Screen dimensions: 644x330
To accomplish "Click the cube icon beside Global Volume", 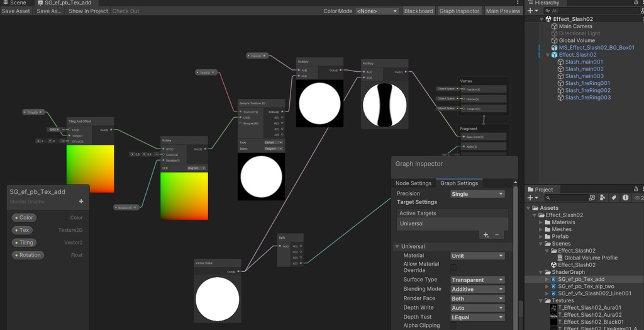I will pyautogui.click(x=555, y=40).
